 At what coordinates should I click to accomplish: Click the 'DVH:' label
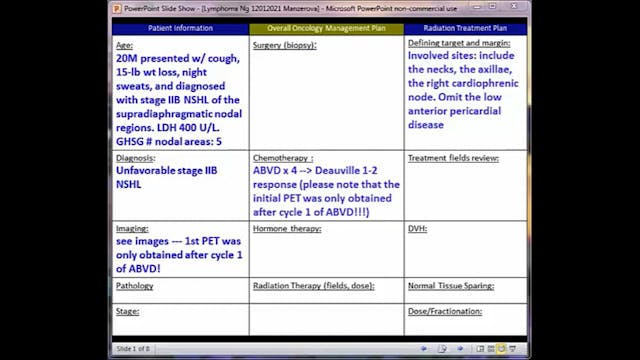[418, 229]
